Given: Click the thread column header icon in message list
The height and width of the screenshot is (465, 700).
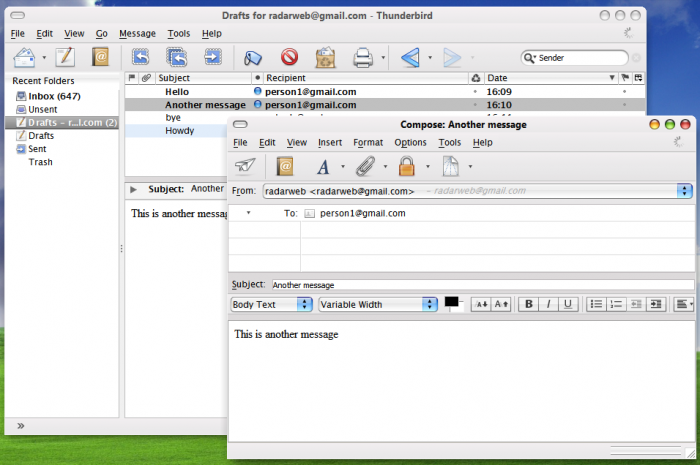Looking at the screenshot, I should click(132, 78).
